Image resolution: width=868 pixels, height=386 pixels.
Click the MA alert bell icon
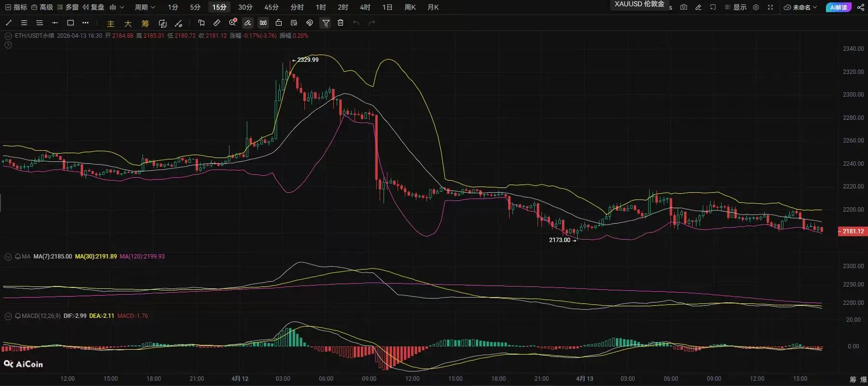(x=18, y=257)
